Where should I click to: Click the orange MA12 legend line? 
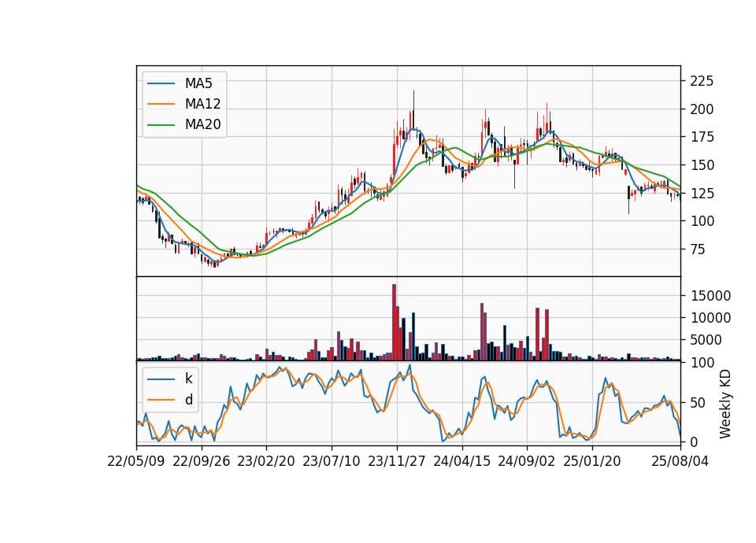tap(161, 104)
